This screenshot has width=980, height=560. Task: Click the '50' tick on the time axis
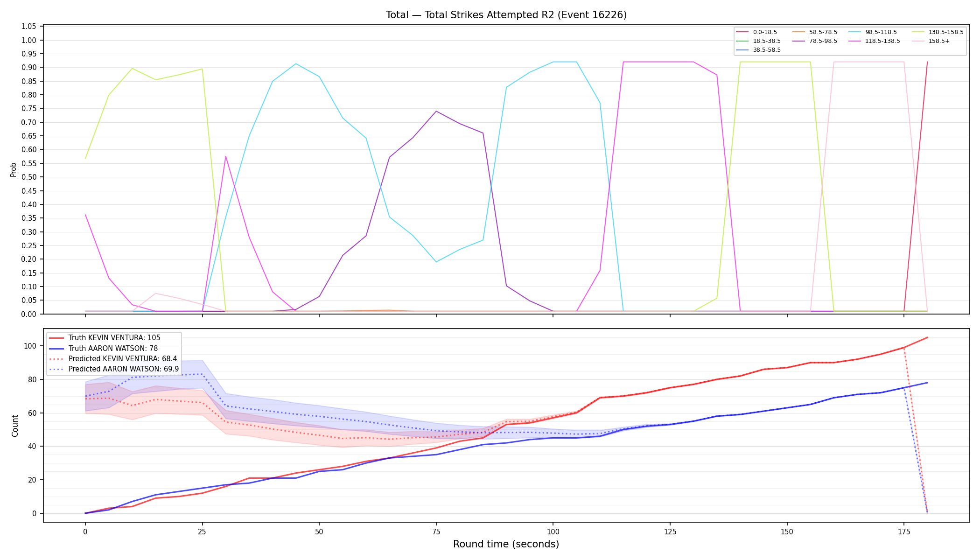point(319,532)
